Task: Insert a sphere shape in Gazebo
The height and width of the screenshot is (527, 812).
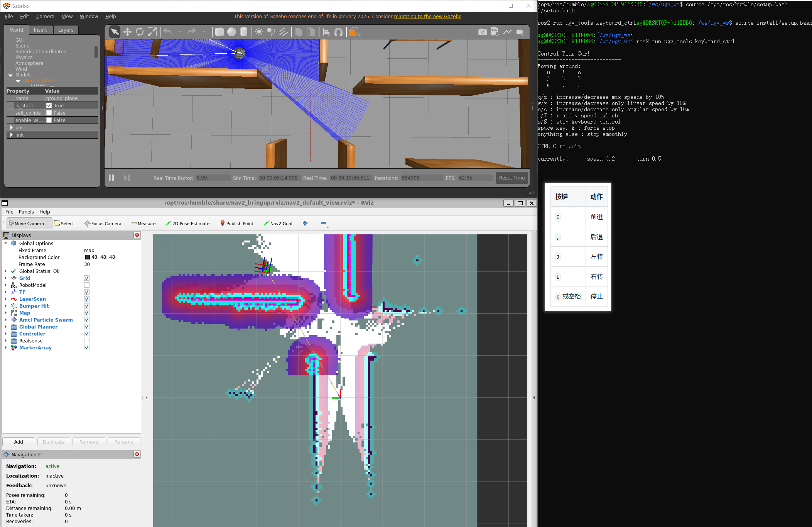Action: click(x=231, y=32)
